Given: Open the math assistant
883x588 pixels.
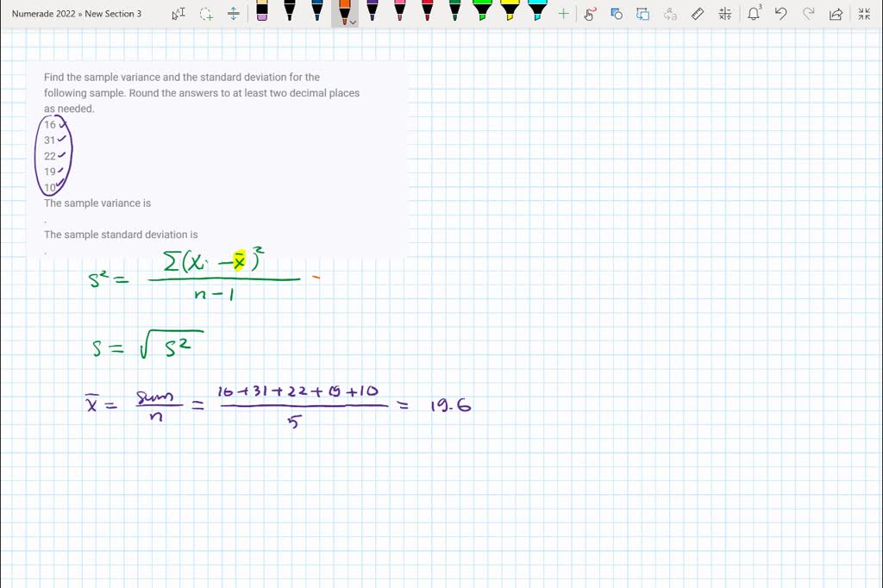Looking at the screenshot, I should (x=725, y=13).
